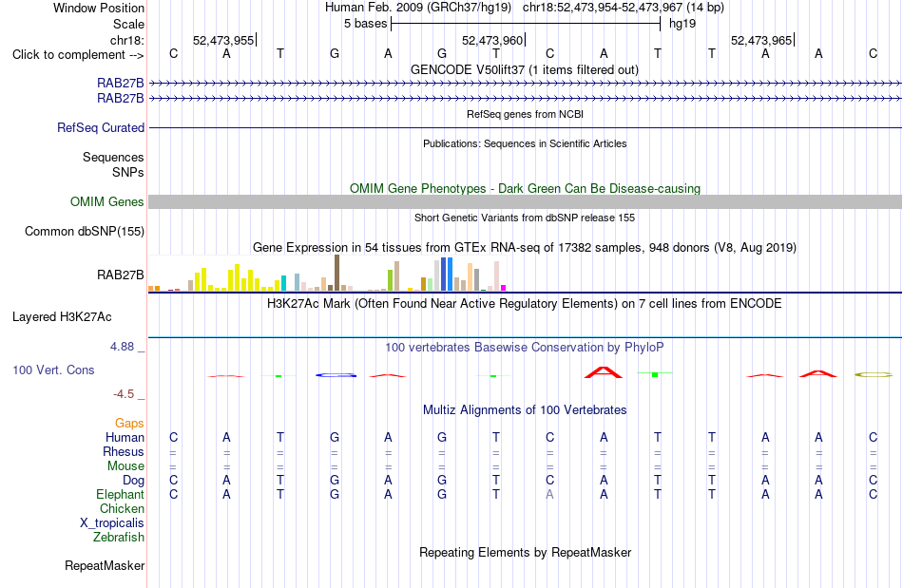
Task: Open 'OMIM Gene Phenotypes' track title
Action: [x=525, y=188]
